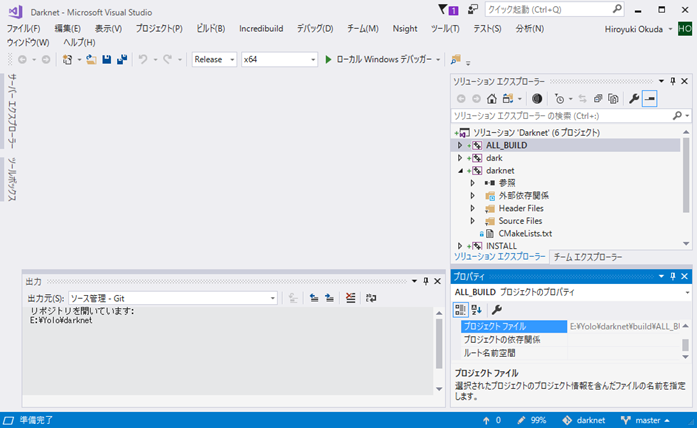Click the Collapse All icon in Solution Explorer

(x=598, y=99)
